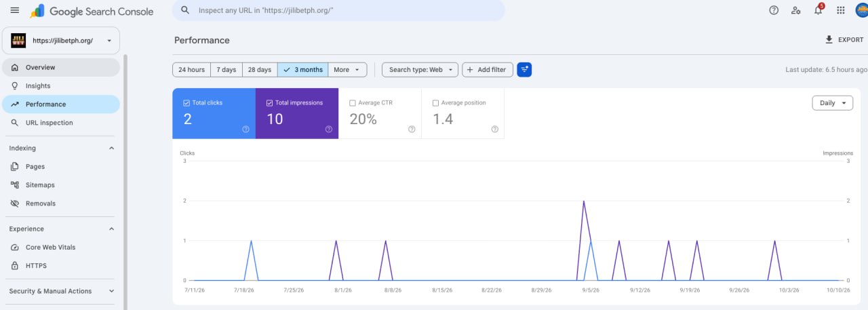Click Total clicks help icon
868x310 pixels.
(x=245, y=129)
